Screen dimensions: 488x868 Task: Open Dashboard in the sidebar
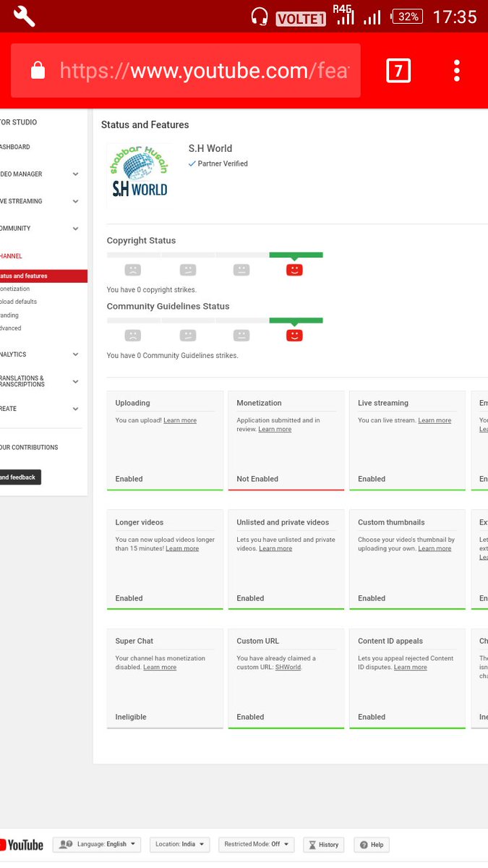tap(15, 147)
